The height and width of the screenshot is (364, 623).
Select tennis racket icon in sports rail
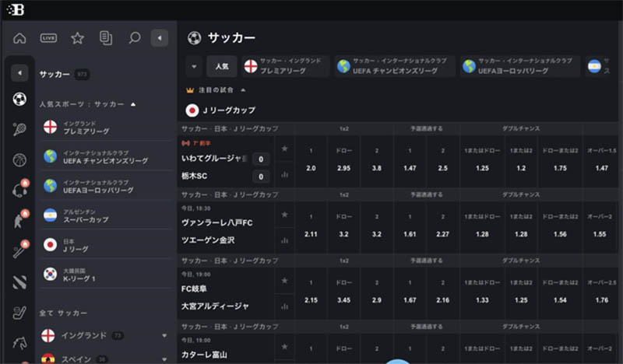point(19,129)
